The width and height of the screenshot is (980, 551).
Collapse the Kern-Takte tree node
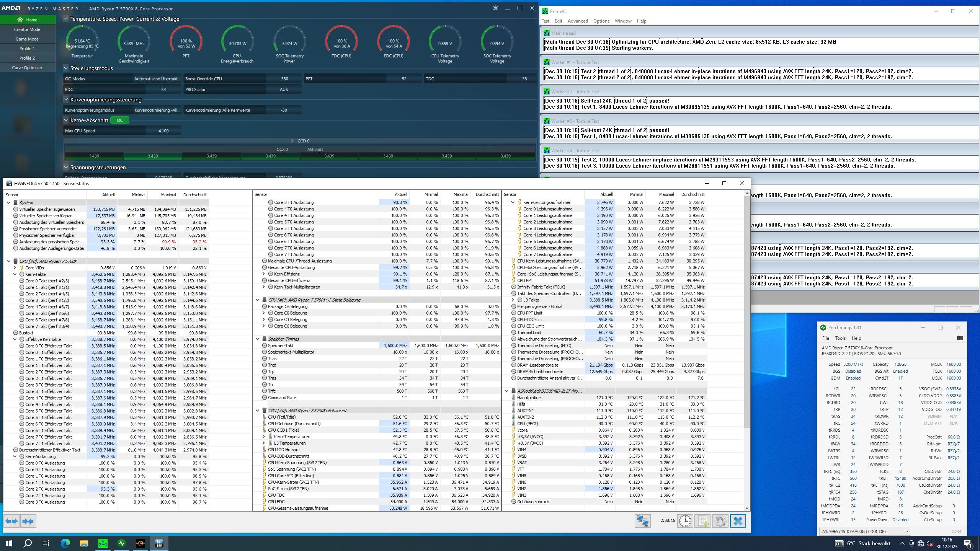[x=15, y=274]
